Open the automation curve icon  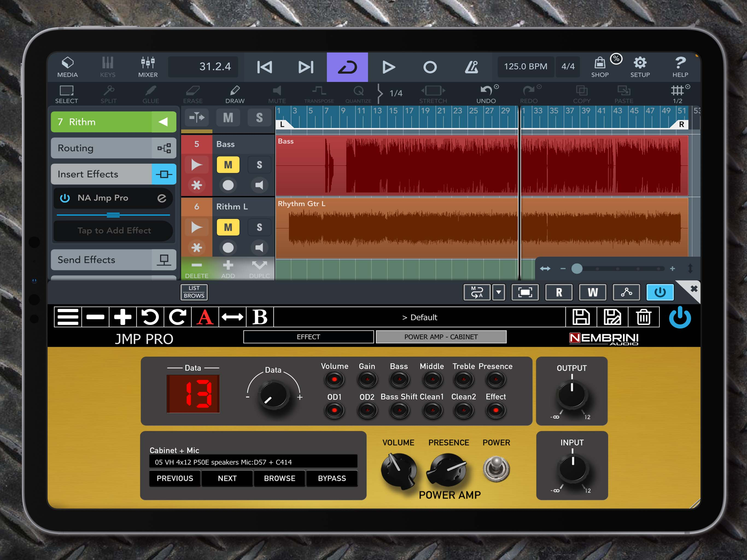626,292
